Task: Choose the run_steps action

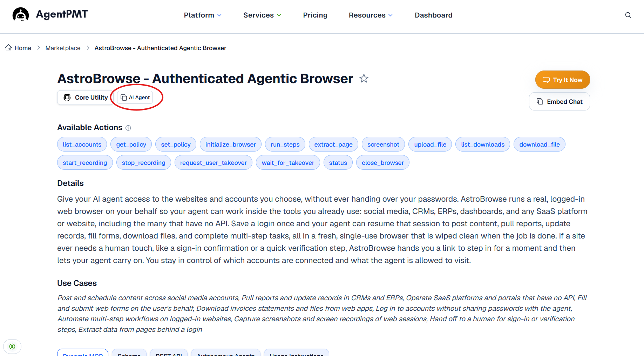Action: tap(285, 144)
